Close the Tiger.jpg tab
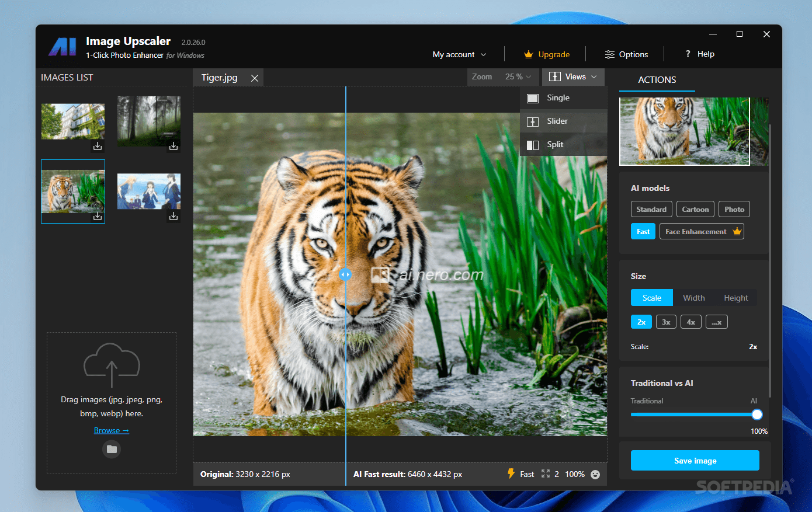Screen dimensions: 812x512 255,78
